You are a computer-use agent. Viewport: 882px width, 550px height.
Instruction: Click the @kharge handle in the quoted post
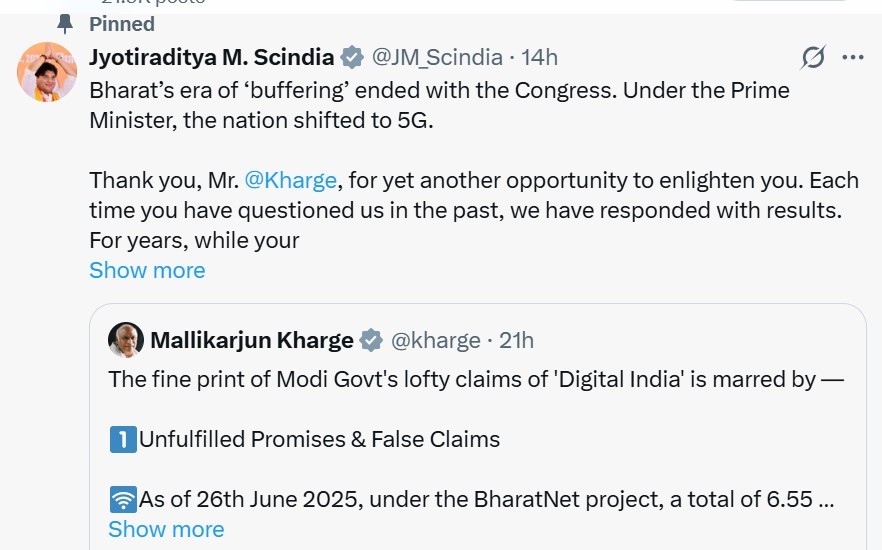(x=435, y=341)
